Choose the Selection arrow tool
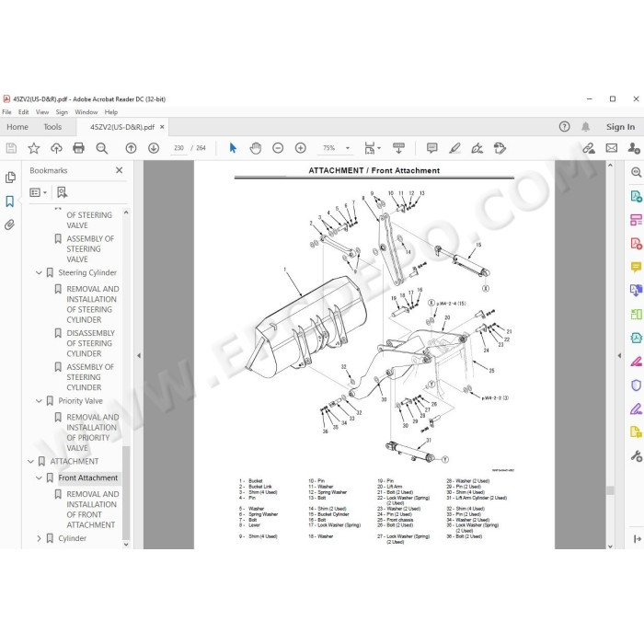Viewport: 644px width, 644px height. [x=233, y=148]
